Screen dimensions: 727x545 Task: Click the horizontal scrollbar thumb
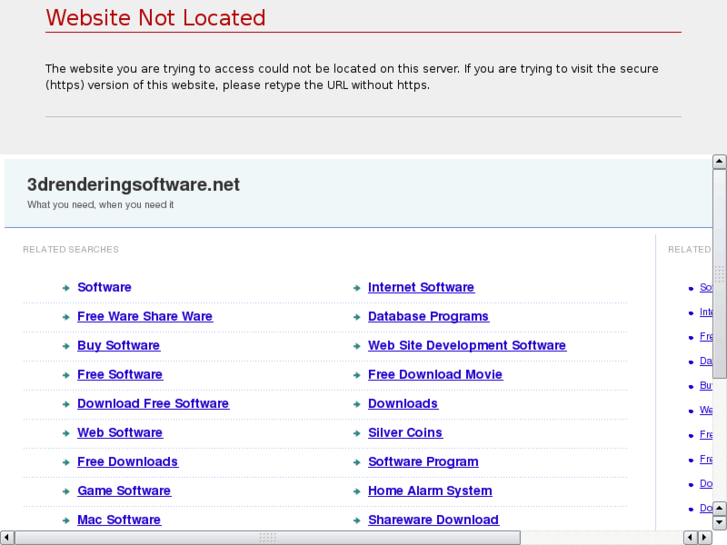[x=268, y=537]
